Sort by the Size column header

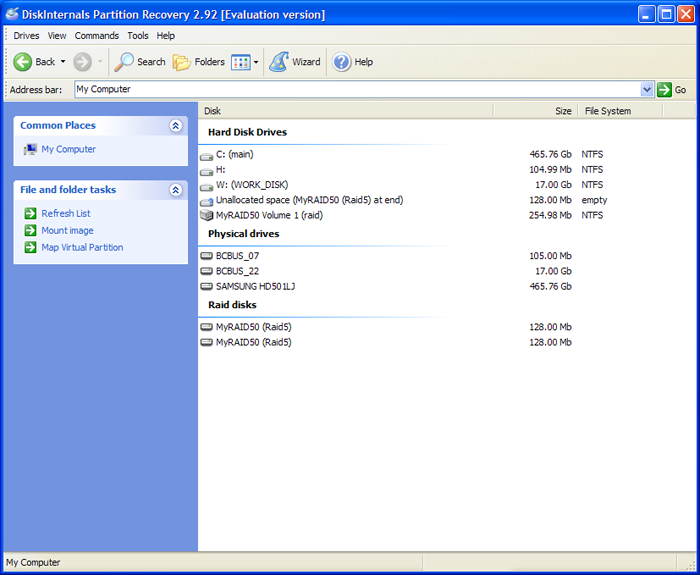click(536, 111)
